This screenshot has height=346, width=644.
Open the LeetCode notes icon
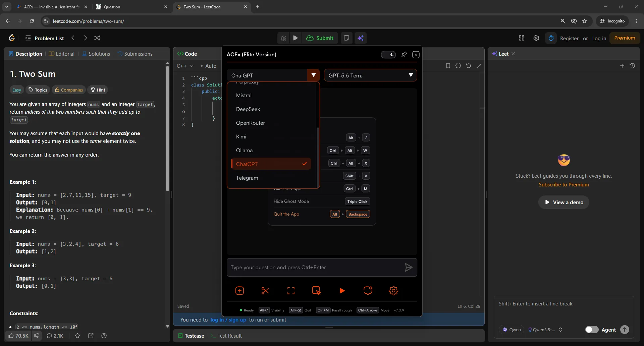346,38
